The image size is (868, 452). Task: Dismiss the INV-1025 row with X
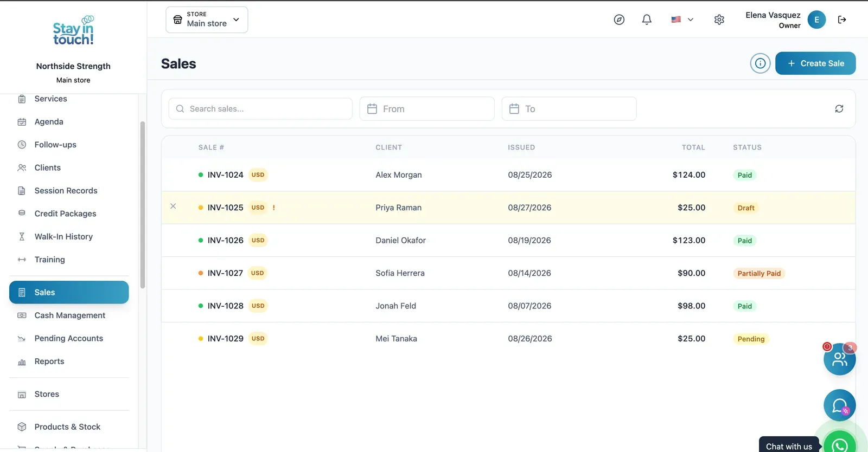pyautogui.click(x=173, y=206)
